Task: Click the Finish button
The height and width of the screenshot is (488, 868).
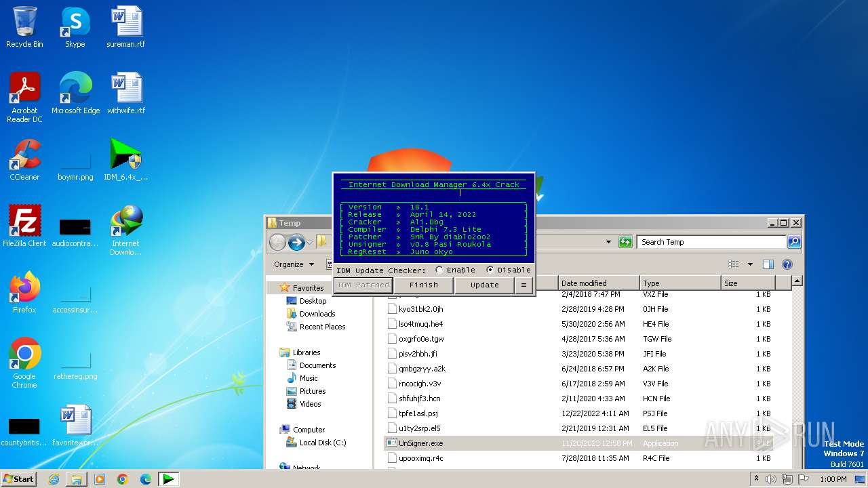Action: (424, 285)
